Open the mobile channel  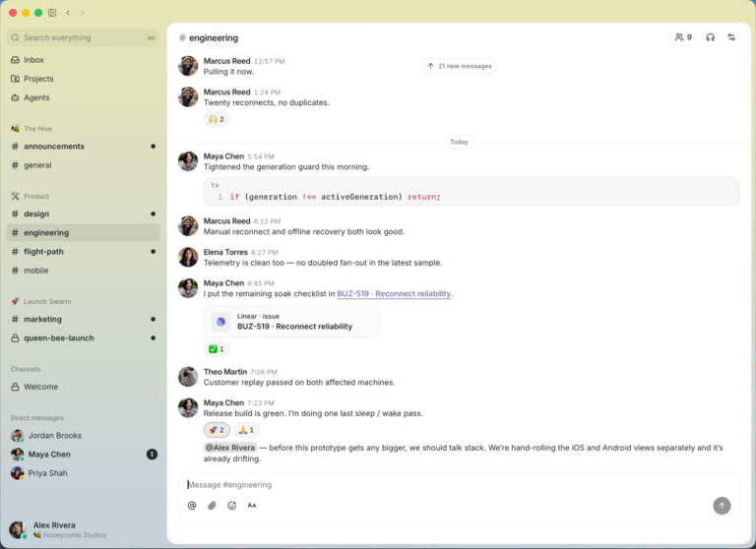pos(83,270)
